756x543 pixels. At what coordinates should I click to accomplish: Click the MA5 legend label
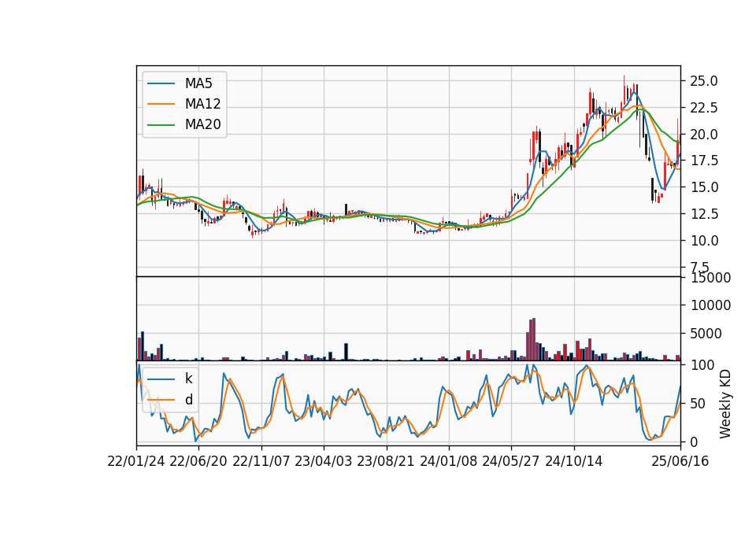pyautogui.click(x=198, y=83)
